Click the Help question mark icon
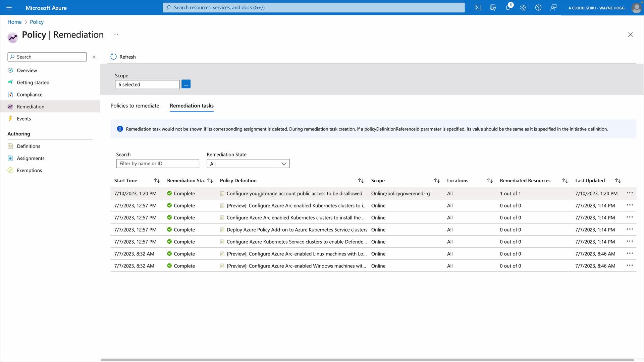 tap(538, 7)
